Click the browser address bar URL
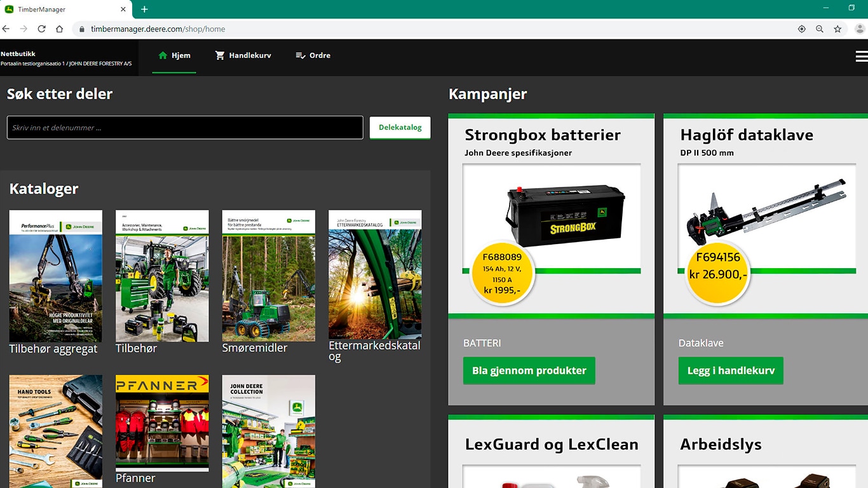 click(x=158, y=29)
